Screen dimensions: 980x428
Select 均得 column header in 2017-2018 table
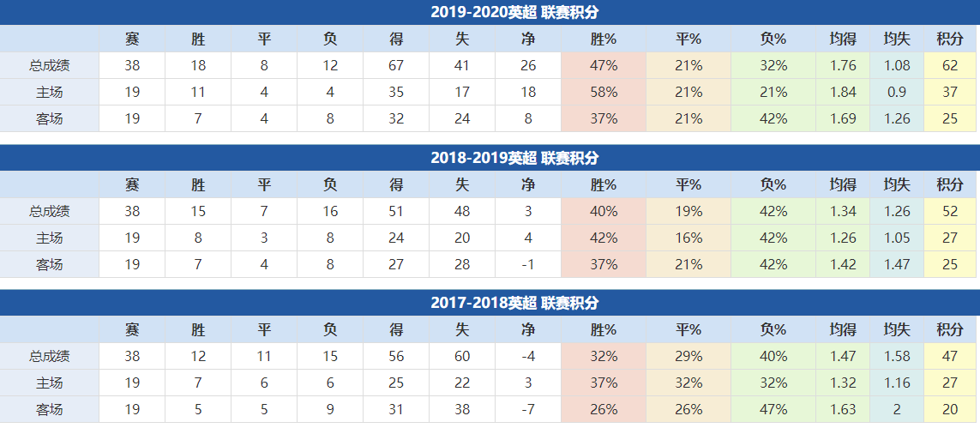click(842, 329)
